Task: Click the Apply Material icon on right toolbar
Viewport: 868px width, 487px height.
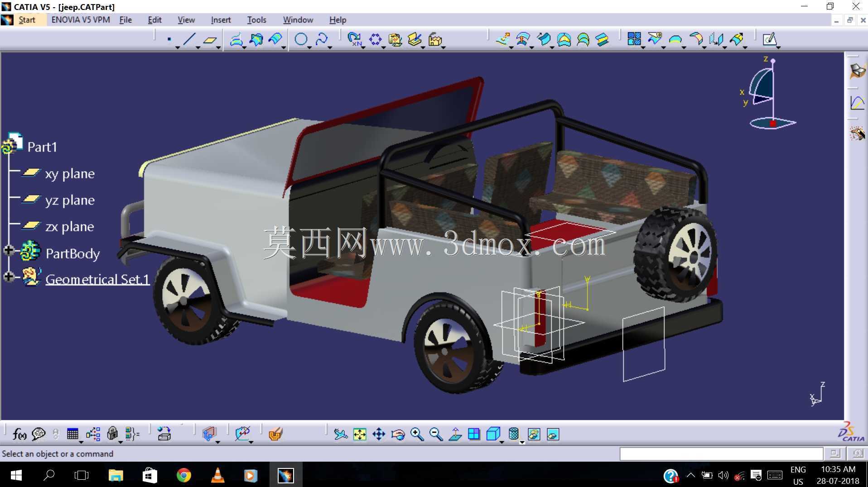Action: point(857,71)
